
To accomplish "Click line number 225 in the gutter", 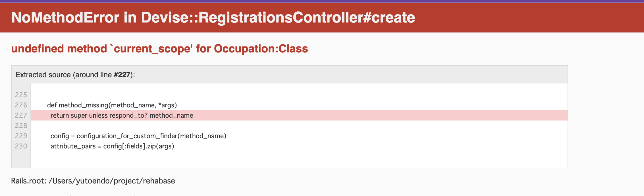I will pos(21,95).
